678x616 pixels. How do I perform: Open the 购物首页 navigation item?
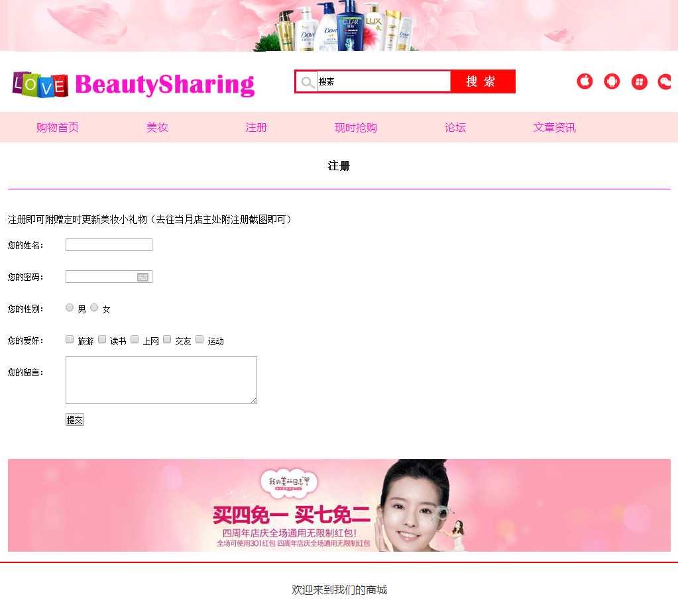click(58, 128)
